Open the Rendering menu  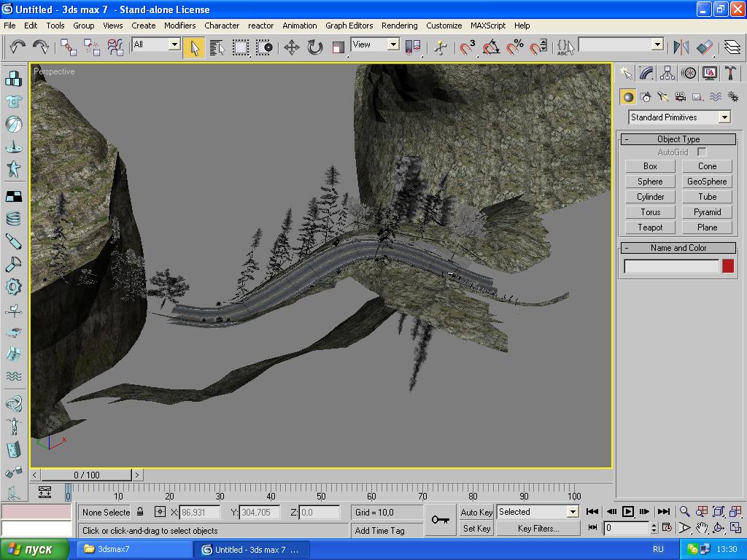pyautogui.click(x=399, y=26)
